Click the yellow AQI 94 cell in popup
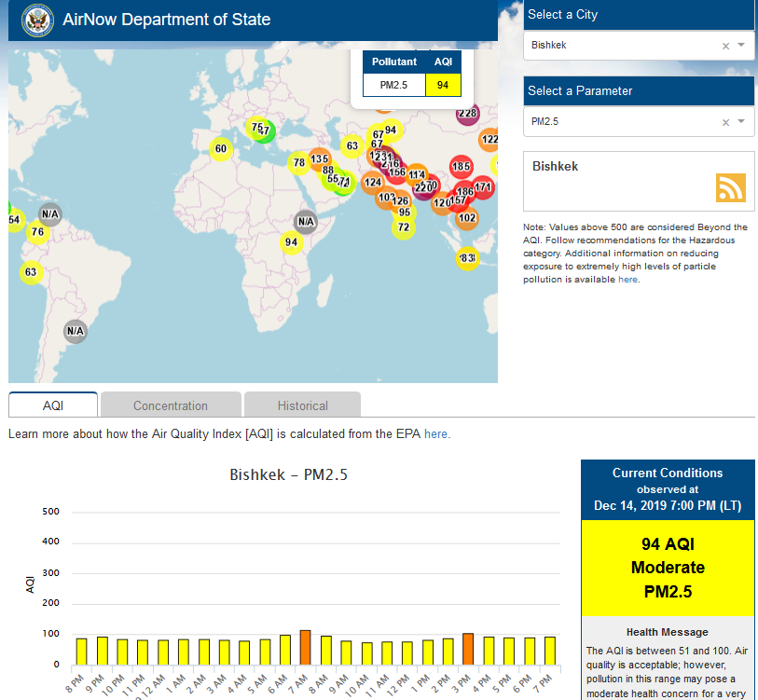This screenshot has width=758, height=700. coord(443,85)
